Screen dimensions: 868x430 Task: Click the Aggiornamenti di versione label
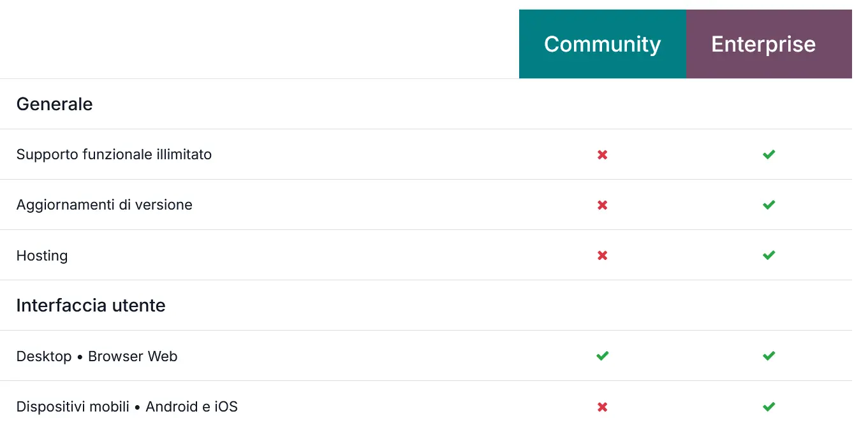point(104,204)
